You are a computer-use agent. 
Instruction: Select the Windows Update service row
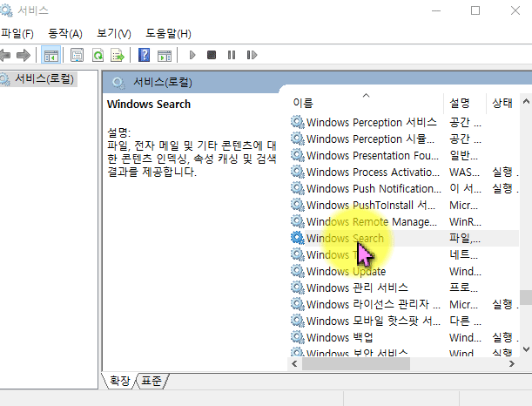[x=404, y=272]
